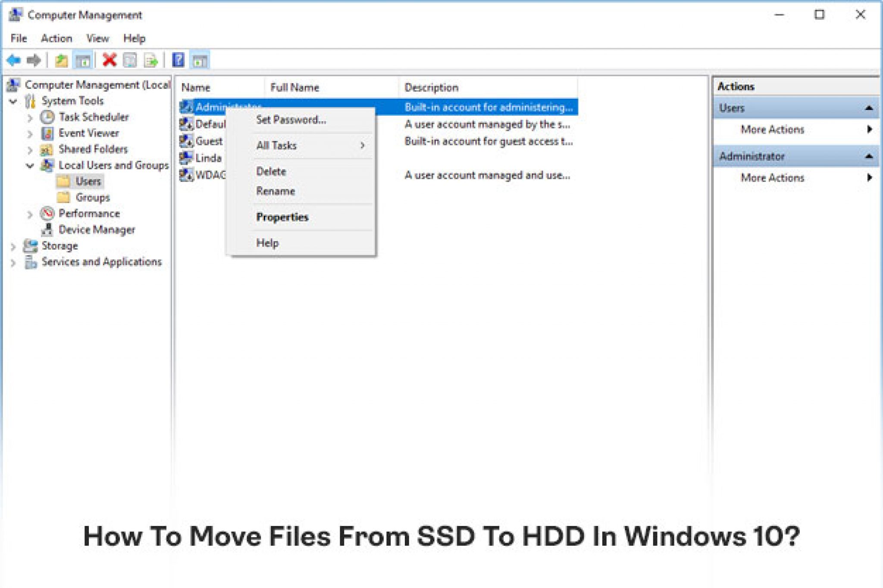This screenshot has width=883, height=588.
Task: Click the Storage icon
Action: coord(30,246)
